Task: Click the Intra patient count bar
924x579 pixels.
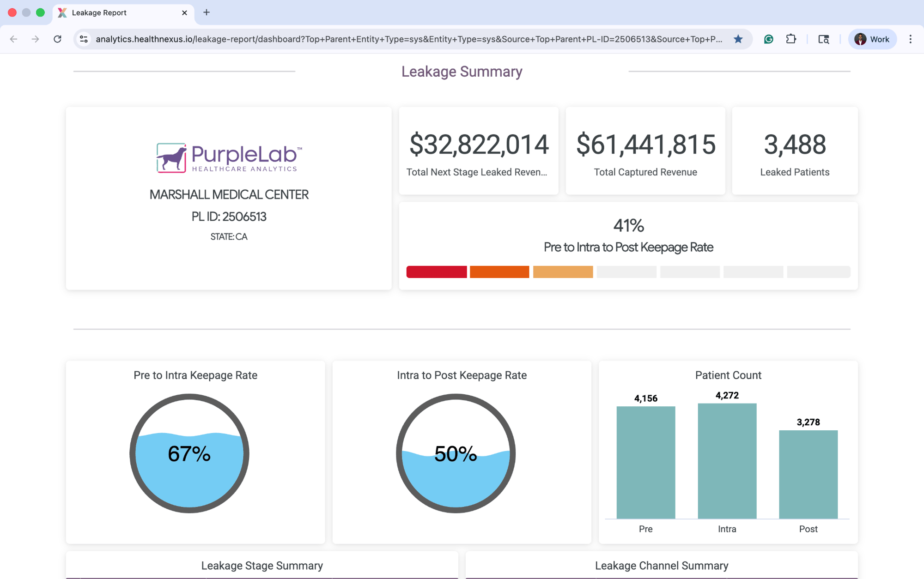Action: (727, 461)
